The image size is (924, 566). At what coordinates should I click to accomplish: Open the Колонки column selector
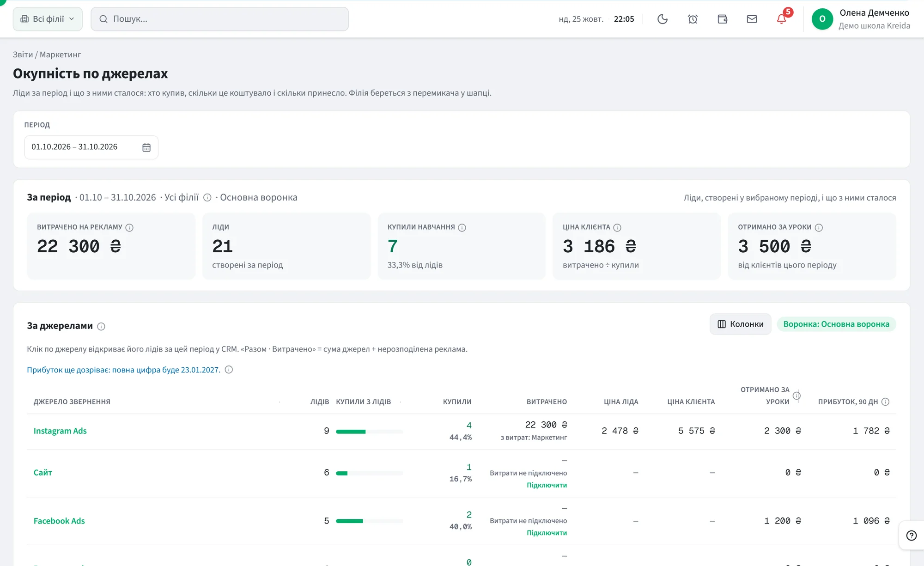(x=740, y=324)
